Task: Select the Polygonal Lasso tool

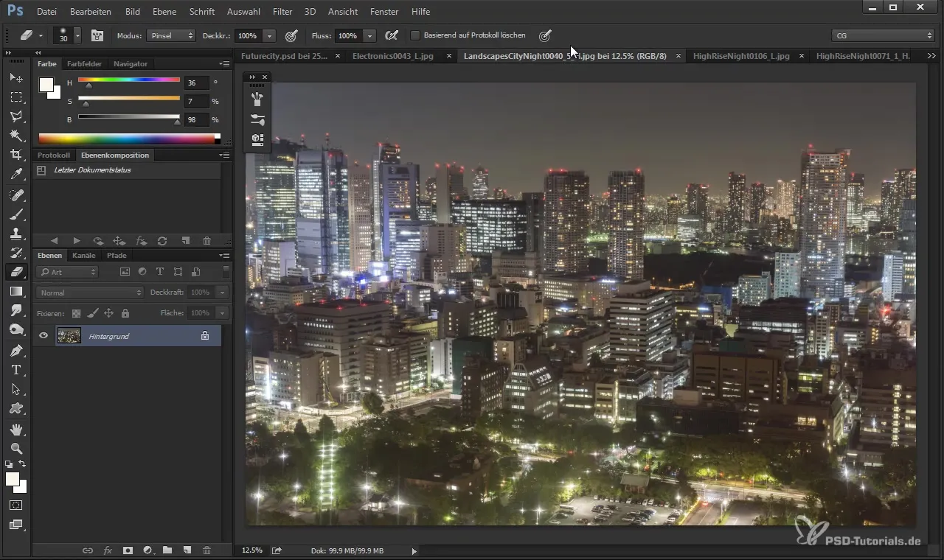Action: [x=16, y=116]
